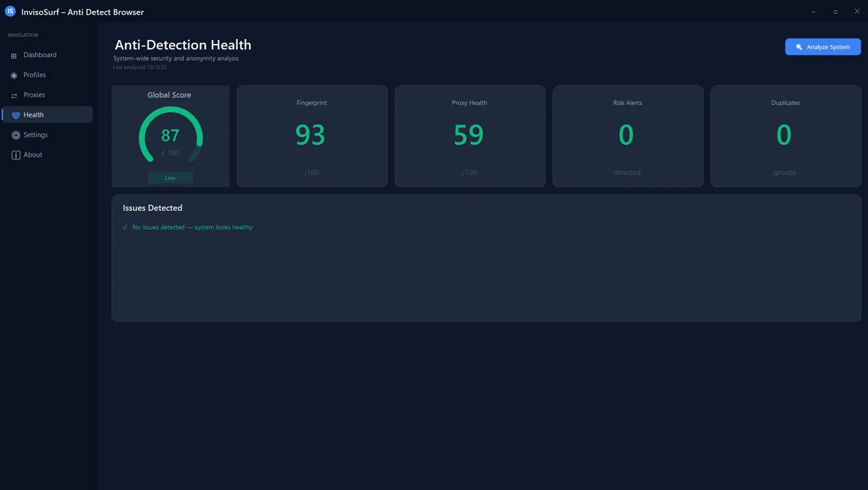Minimize the InvisoSurf window
868x490 pixels.
point(813,11)
